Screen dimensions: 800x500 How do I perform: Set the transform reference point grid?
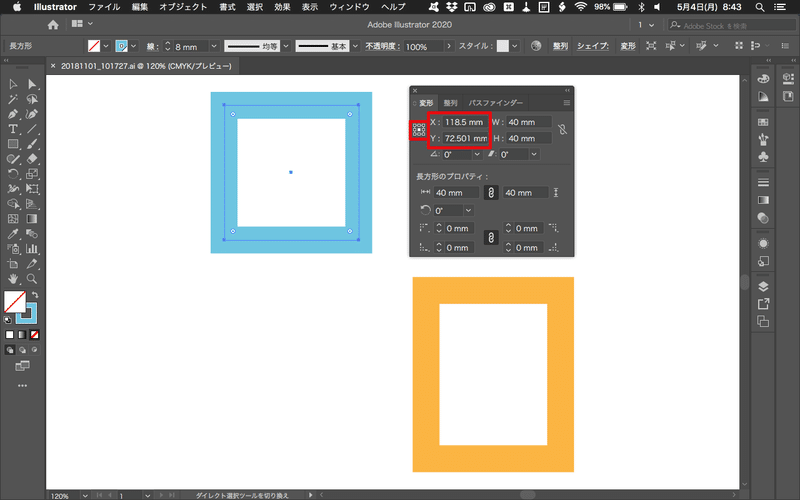click(x=419, y=130)
